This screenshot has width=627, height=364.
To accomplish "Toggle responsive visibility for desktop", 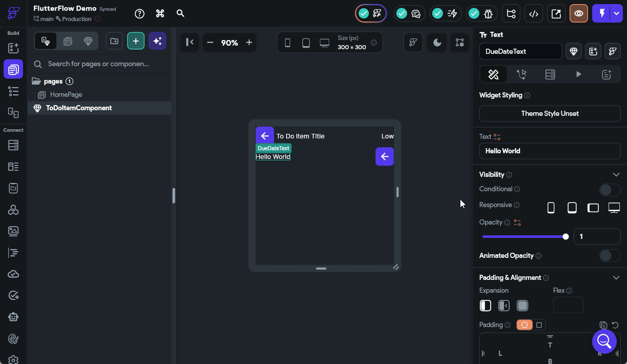I will coord(614,208).
